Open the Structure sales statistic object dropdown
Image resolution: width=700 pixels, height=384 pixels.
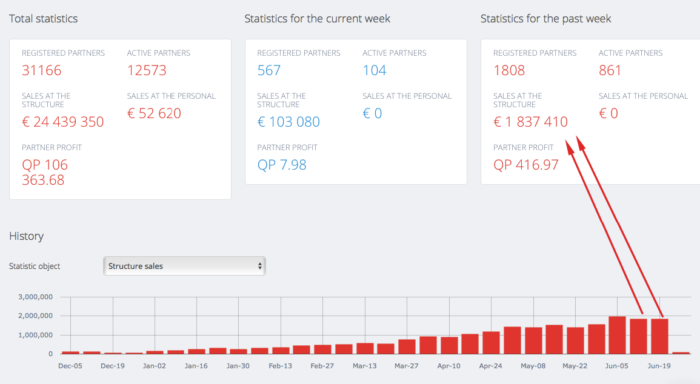click(x=184, y=266)
